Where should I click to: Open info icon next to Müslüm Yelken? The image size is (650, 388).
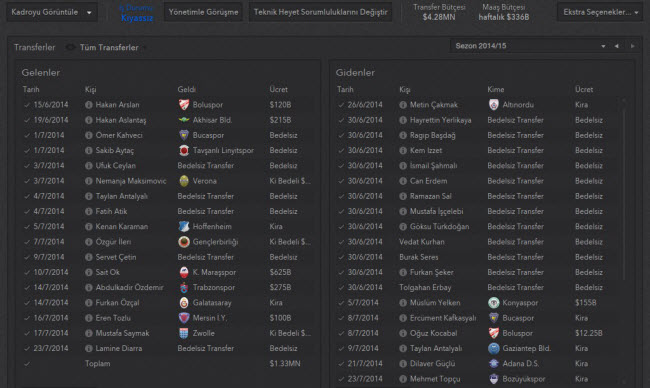pos(403,303)
